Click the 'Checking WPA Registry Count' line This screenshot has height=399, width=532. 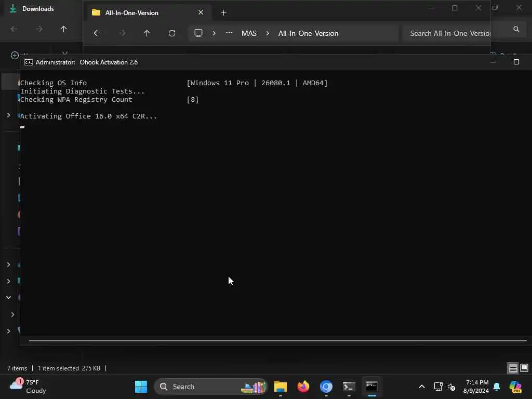(x=76, y=100)
